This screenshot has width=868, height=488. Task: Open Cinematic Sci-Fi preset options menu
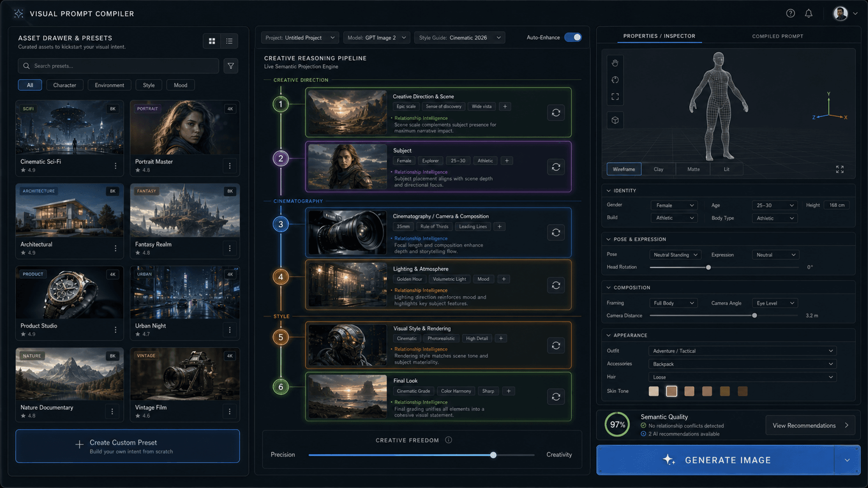[x=115, y=166]
